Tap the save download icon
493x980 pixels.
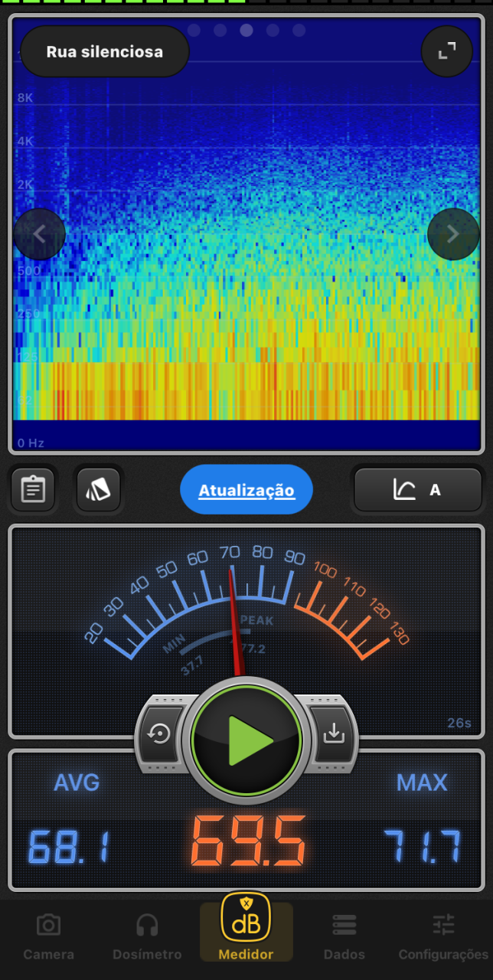click(333, 733)
